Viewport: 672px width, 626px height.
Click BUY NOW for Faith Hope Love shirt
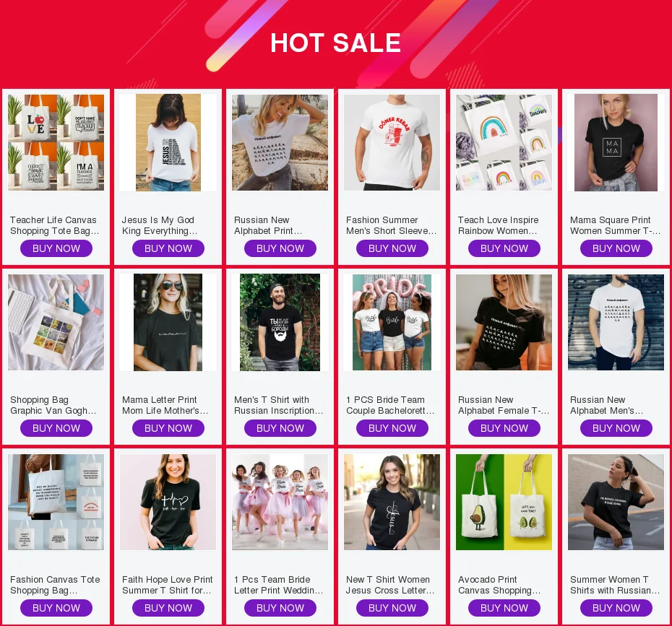[168, 608]
